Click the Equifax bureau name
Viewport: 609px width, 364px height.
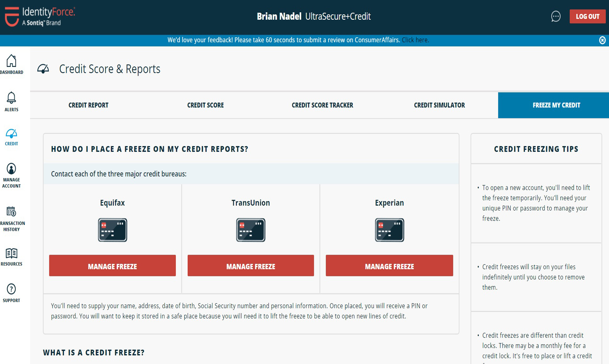[x=112, y=203]
